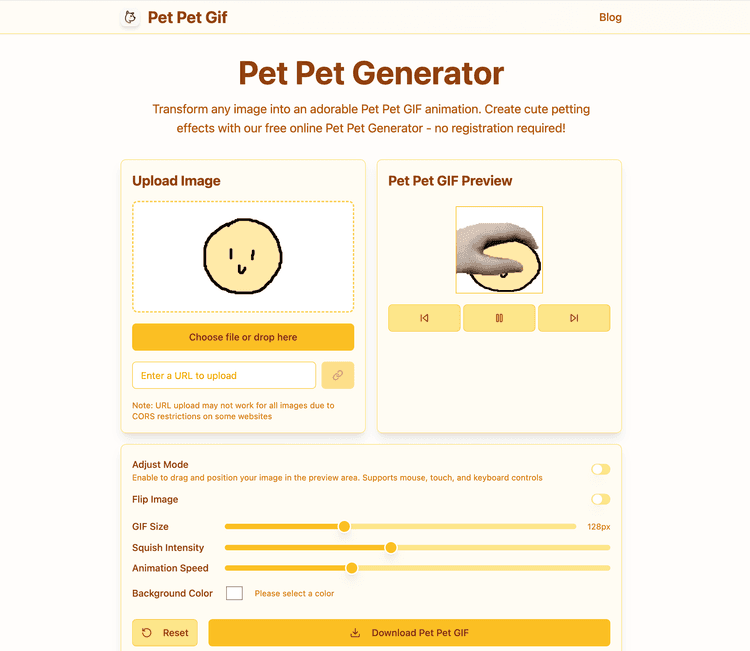
Task: Open the Blog page
Action: pyautogui.click(x=610, y=17)
